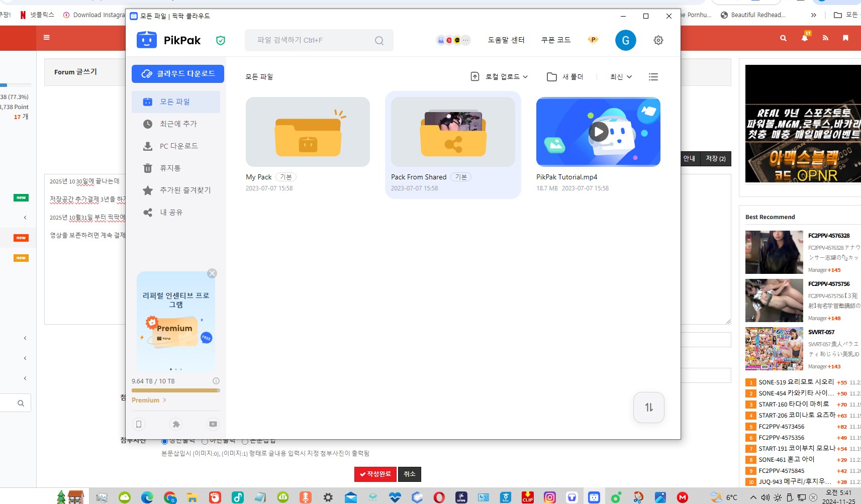Click the forum bookmark icon
This screenshot has height=504, width=861.
point(846,38)
